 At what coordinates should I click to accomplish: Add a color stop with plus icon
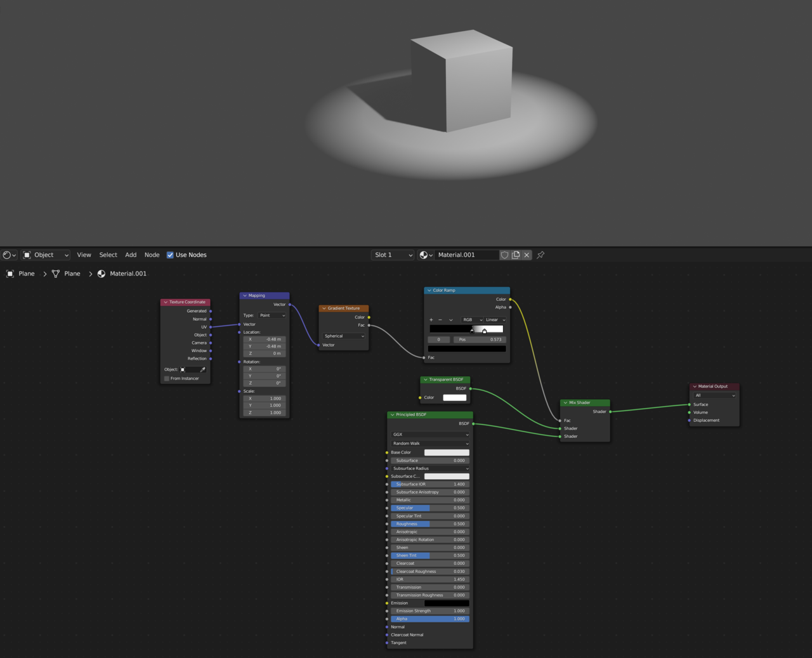(431, 320)
